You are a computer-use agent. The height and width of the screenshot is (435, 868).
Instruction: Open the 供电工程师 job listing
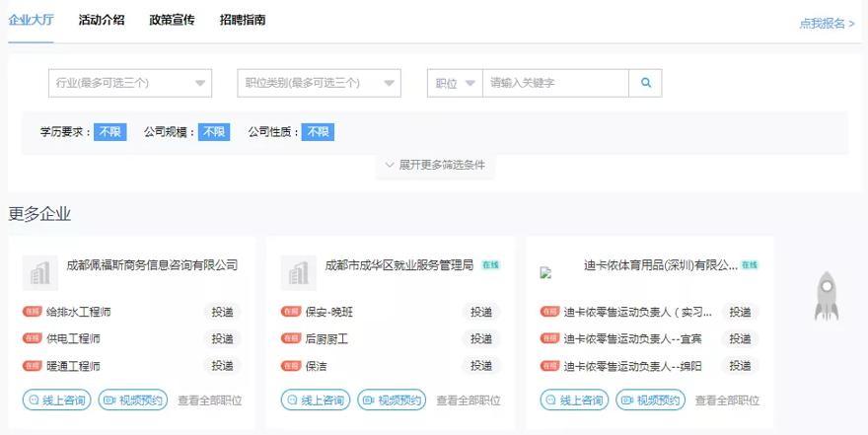pyautogui.click(x=73, y=338)
